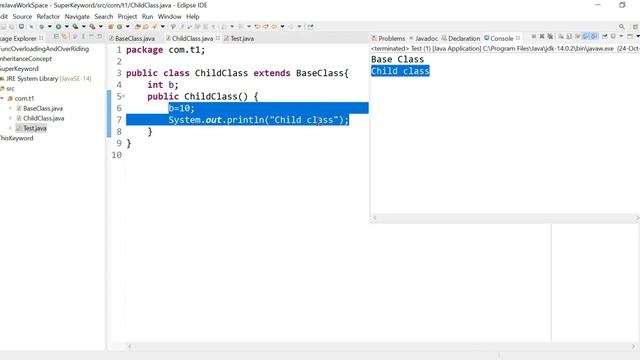
Task: Click the New Java Package icon
Action: pos(110,27)
